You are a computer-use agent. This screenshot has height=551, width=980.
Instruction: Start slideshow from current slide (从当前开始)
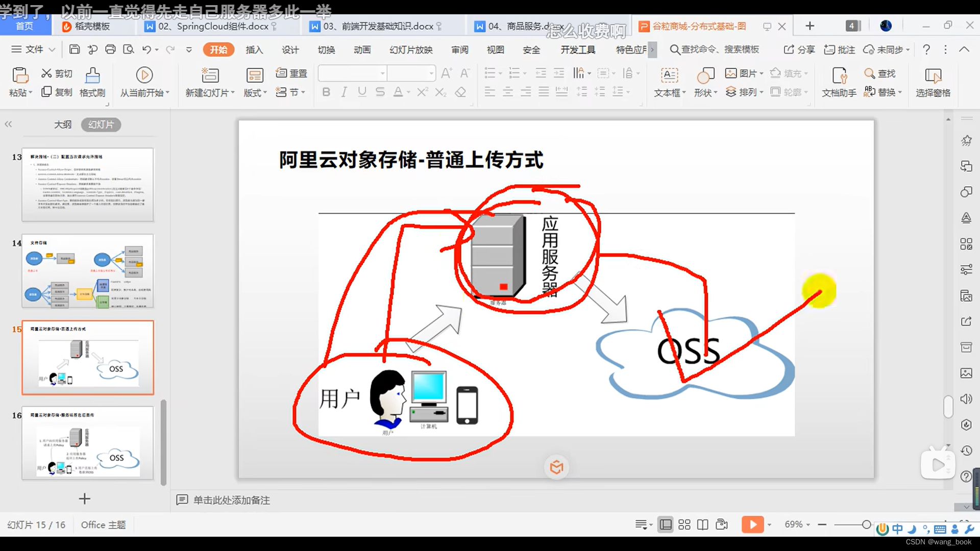coord(144,82)
